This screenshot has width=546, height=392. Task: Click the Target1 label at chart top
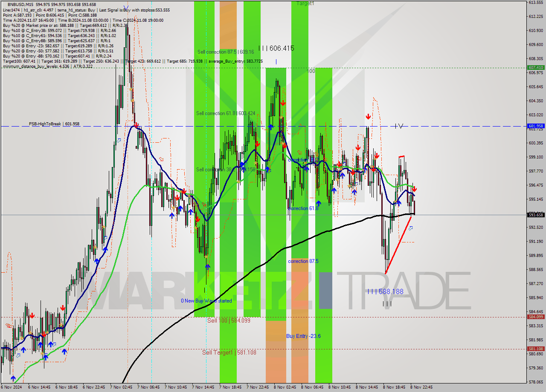(305, 3)
